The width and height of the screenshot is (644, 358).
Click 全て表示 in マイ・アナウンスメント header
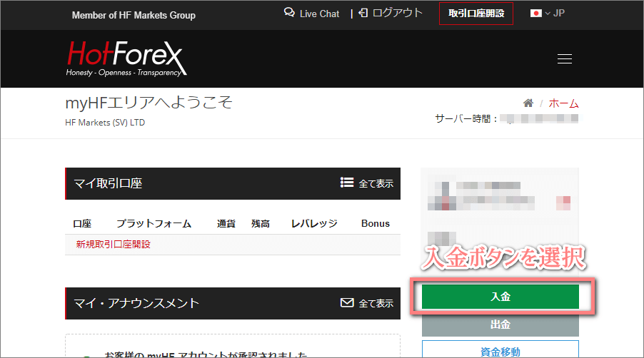click(376, 304)
